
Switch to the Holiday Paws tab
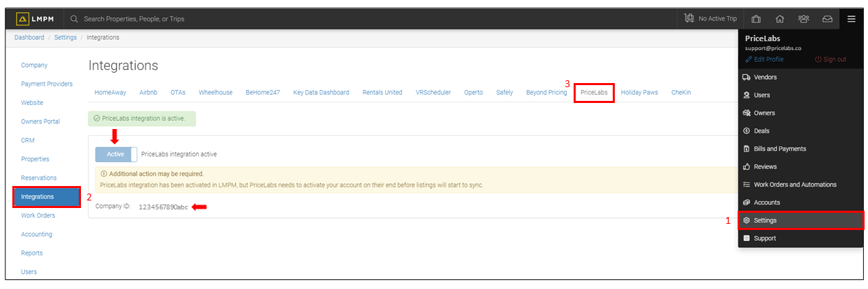click(x=640, y=92)
